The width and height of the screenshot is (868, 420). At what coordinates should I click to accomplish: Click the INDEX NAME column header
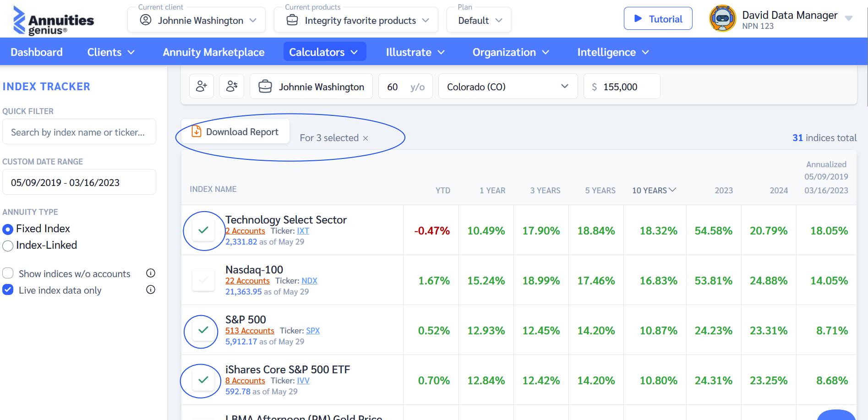coord(213,189)
